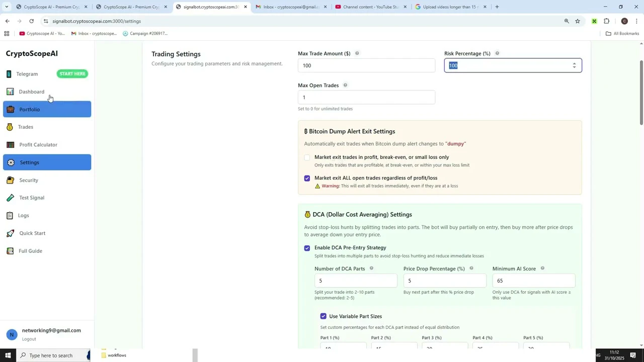Click the Trades money bag icon
Viewport: 644px width, 362px height.
pos(10,127)
